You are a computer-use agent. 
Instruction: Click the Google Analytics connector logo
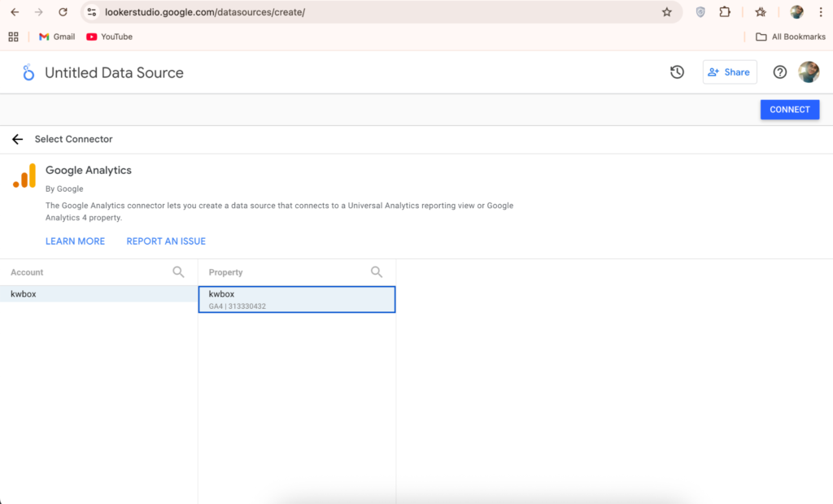click(24, 176)
